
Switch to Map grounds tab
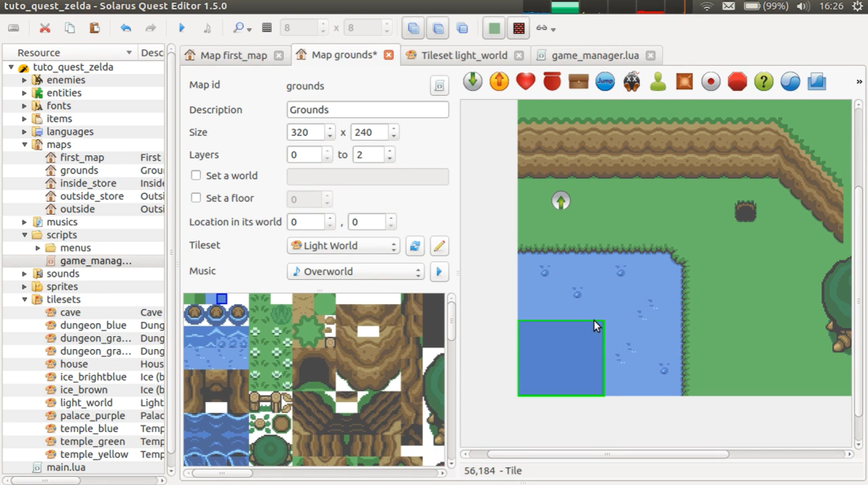coord(344,55)
